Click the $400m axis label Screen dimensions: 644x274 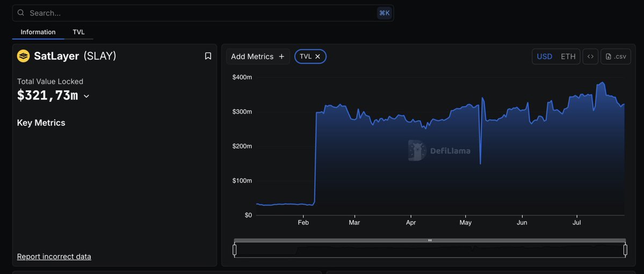coord(242,77)
